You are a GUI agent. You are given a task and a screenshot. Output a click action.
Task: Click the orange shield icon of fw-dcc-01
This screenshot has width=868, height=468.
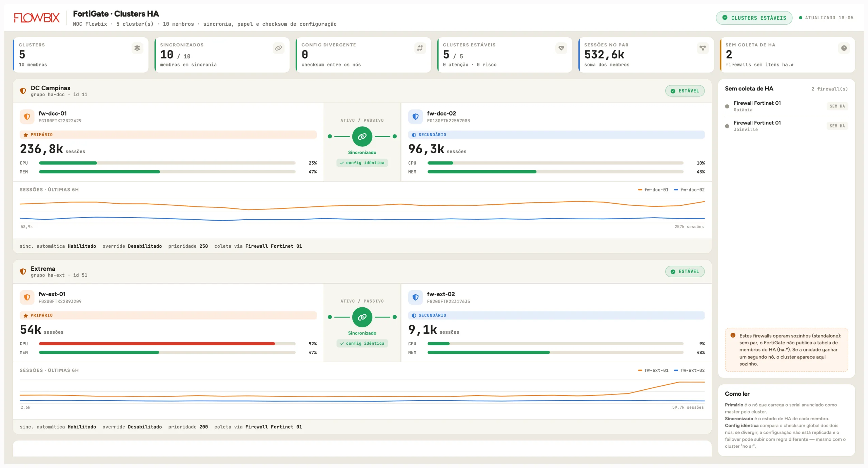pyautogui.click(x=27, y=117)
